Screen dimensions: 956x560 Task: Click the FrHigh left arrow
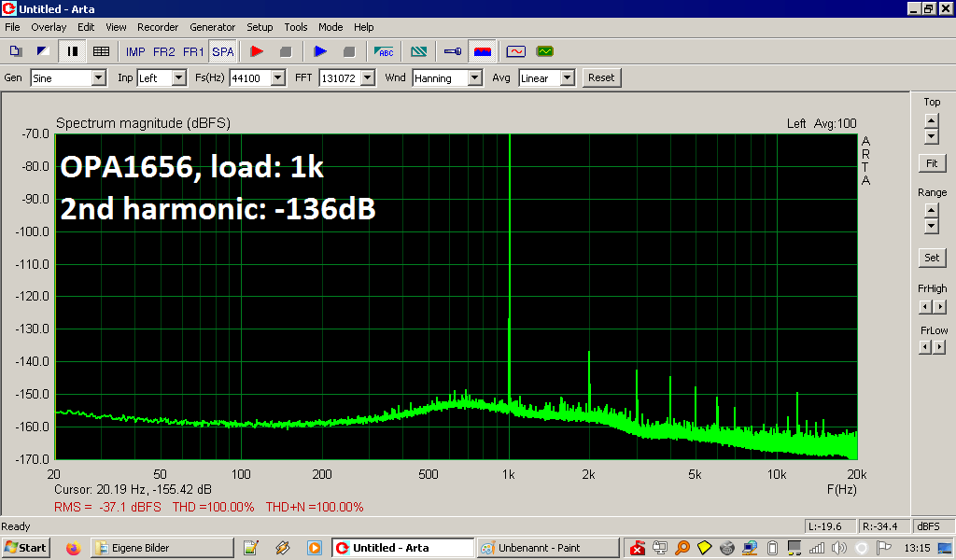tap(925, 306)
